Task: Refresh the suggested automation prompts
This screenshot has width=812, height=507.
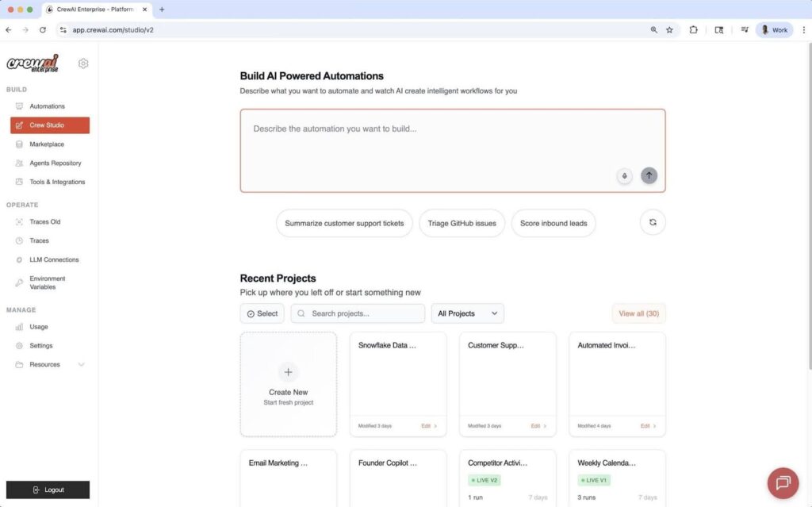Action: [x=653, y=222]
